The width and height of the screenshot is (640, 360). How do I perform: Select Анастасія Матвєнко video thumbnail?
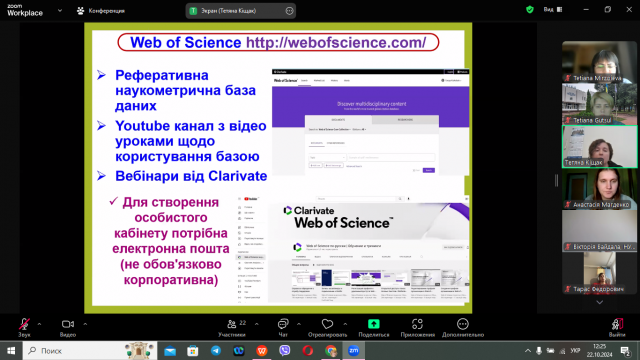click(x=599, y=189)
